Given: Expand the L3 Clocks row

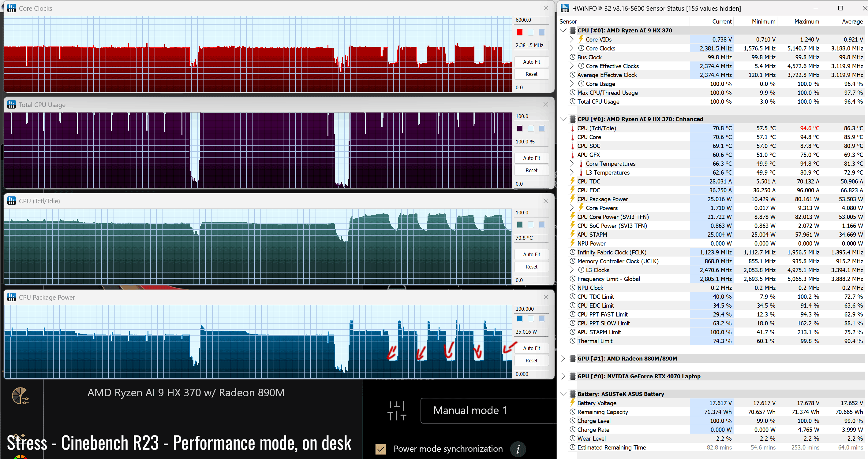Looking at the screenshot, I should coord(572,270).
